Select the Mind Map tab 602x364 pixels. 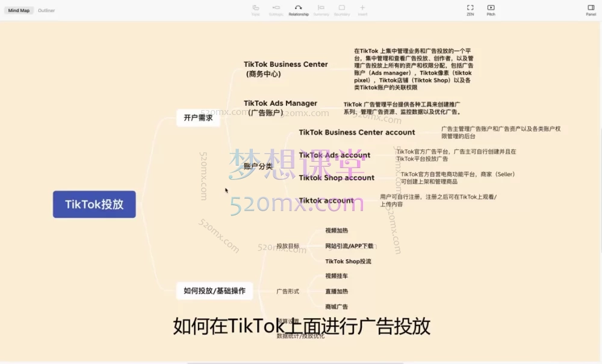coord(18,10)
